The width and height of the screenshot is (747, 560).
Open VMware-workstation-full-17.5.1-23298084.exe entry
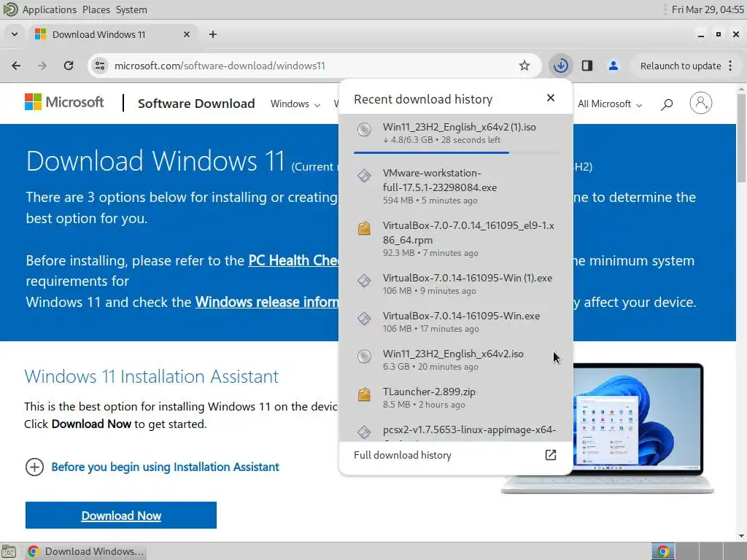point(455,186)
